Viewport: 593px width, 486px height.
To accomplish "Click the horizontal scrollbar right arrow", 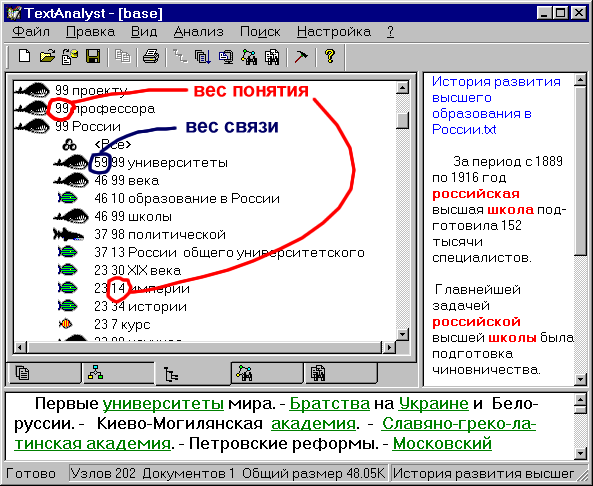I will point(388,347).
